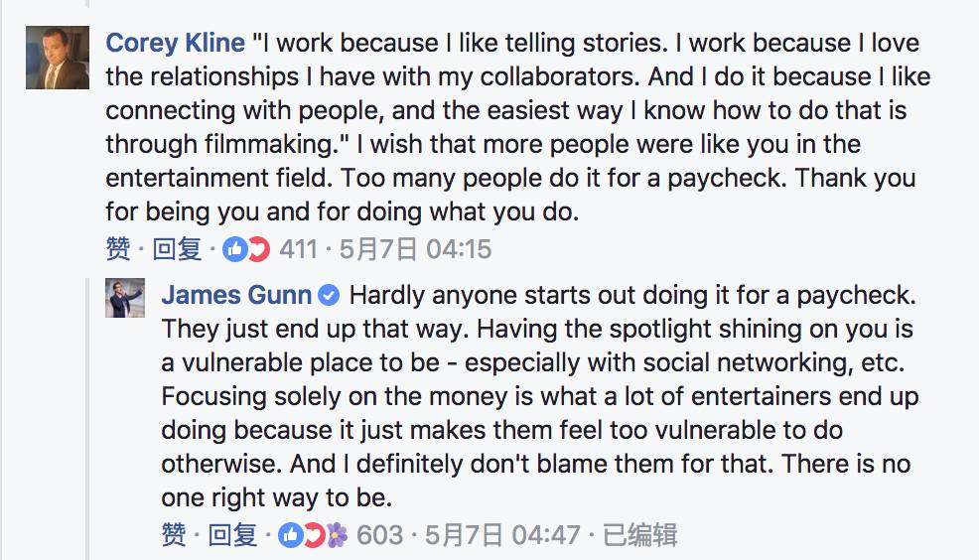View edit history via 已编辑
The image size is (979, 560).
pyautogui.click(x=640, y=536)
